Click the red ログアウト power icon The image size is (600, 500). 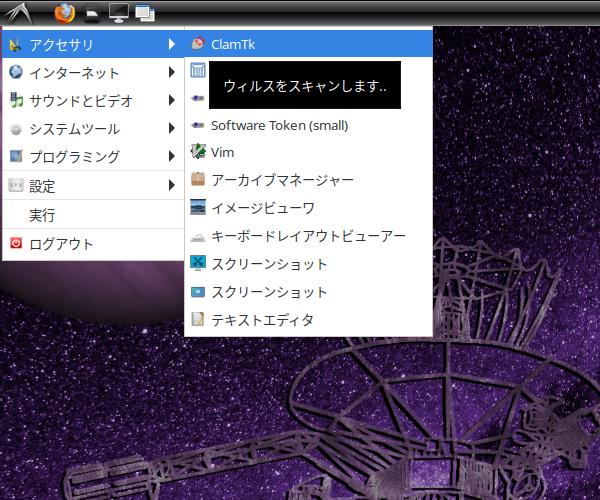point(16,243)
